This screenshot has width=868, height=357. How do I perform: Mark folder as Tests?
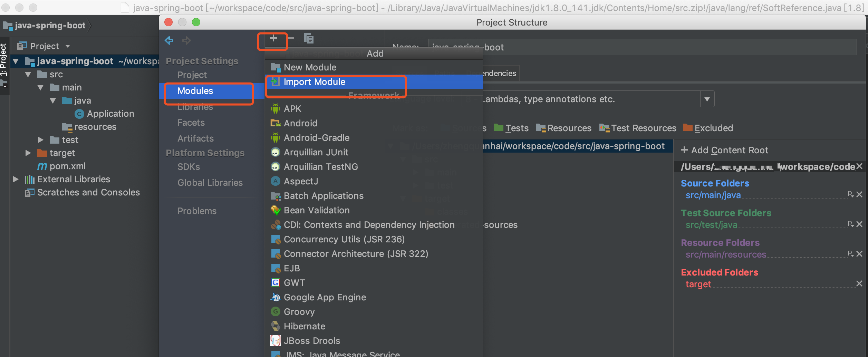[511, 128]
